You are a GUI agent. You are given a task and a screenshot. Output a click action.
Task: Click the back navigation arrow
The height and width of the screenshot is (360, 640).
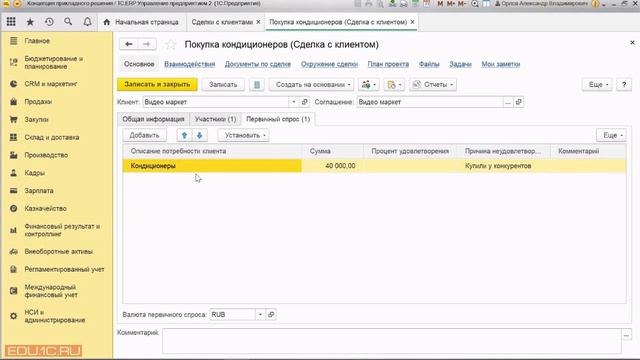pos(129,44)
